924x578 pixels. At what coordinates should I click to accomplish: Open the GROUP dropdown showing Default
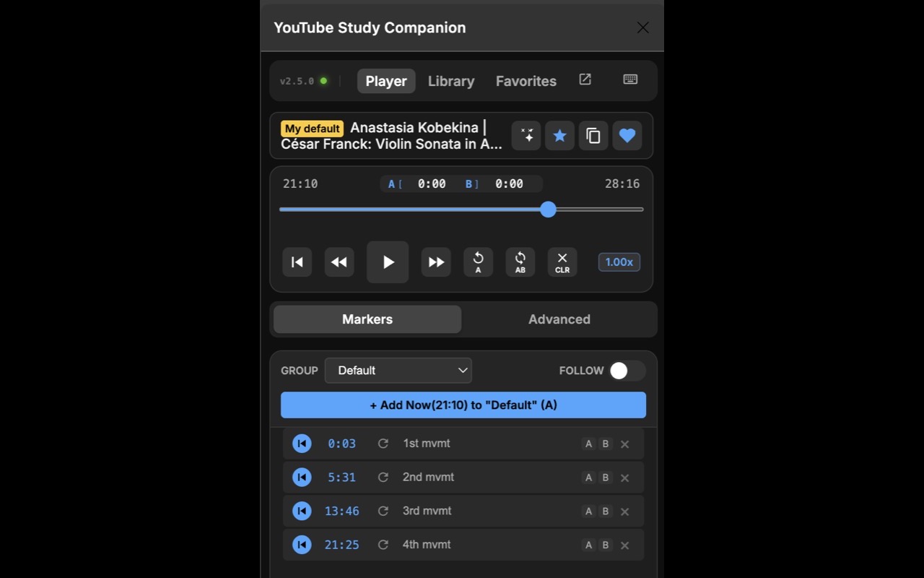(398, 370)
